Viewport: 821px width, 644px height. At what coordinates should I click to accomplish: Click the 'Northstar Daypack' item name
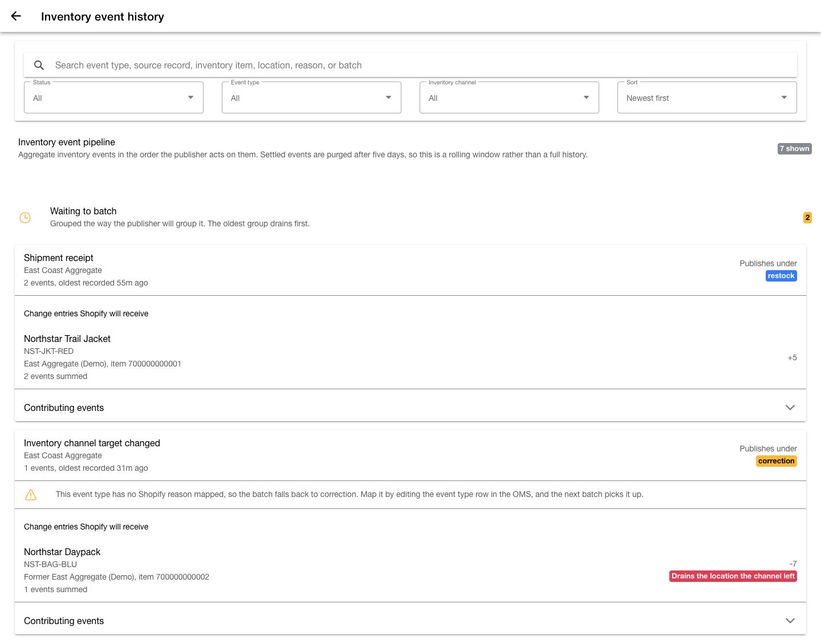pyautogui.click(x=62, y=552)
